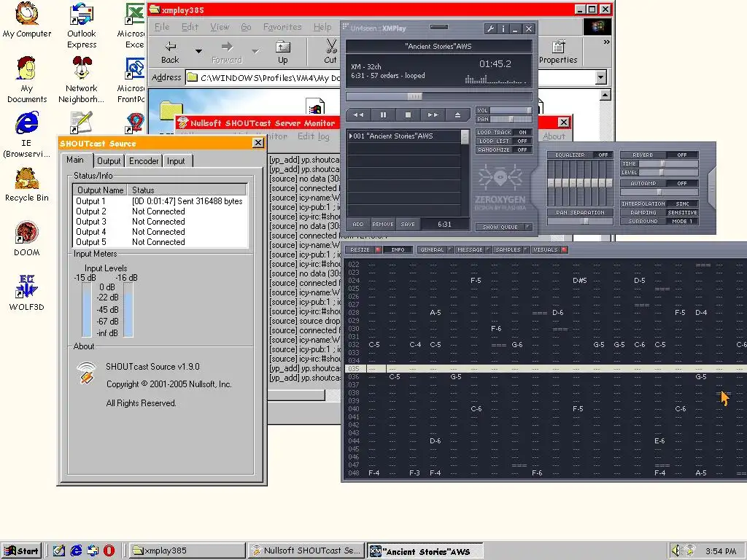Click the XMPlay volume slider
Image resolution: width=747 pixels, height=560 pixels.
click(511, 110)
